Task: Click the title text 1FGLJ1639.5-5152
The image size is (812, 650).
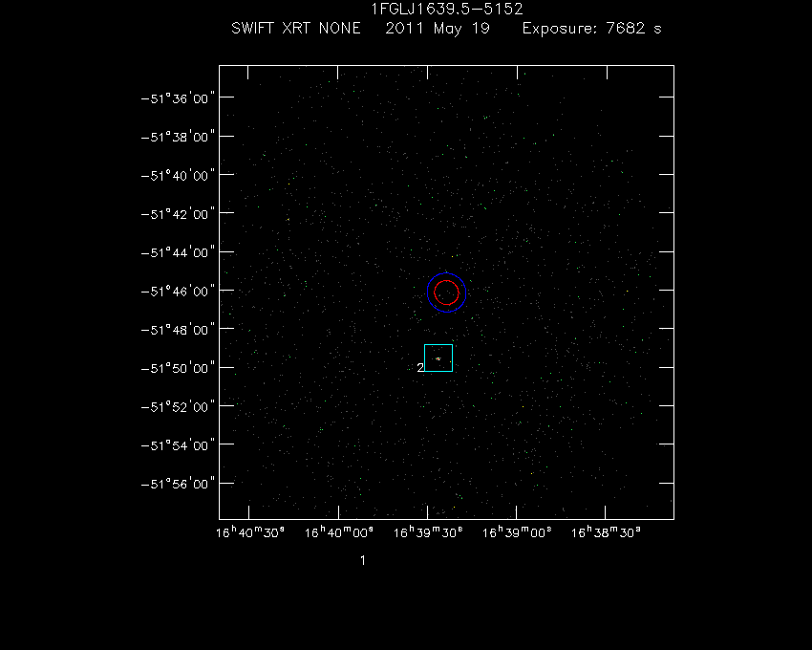Action: (447, 9)
